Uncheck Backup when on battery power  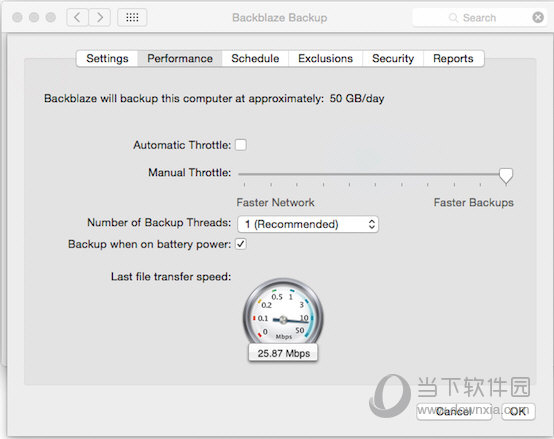pos(241,244)
